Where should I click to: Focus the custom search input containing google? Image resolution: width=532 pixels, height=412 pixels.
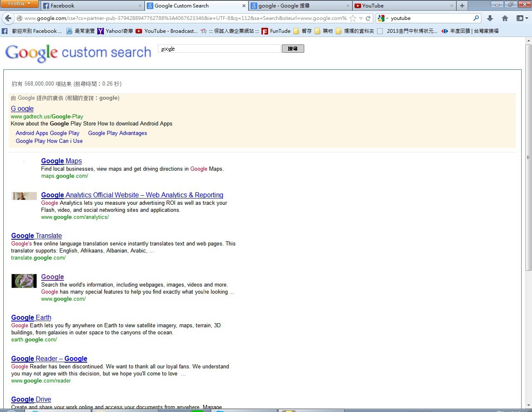(219, 49)
